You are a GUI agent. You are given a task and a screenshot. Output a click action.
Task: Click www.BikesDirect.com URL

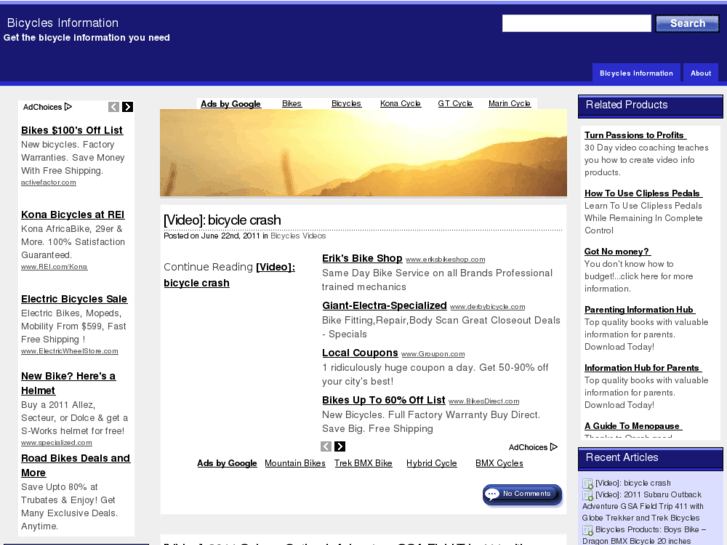point(484,401)
